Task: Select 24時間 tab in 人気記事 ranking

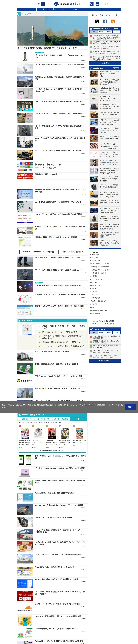Action: [x=101, y=32]
